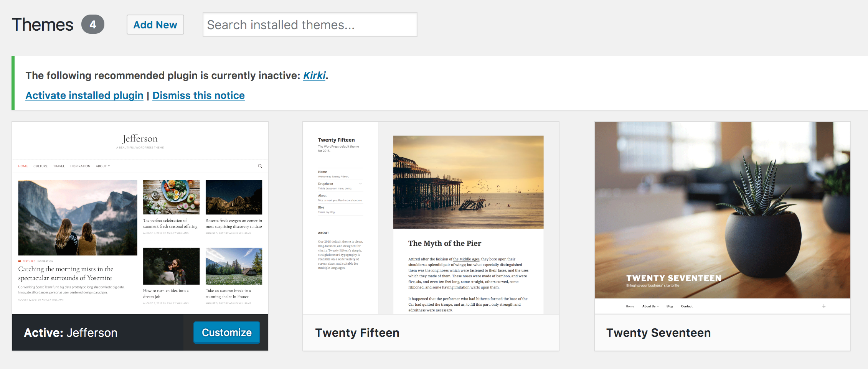The width and height of the screenshot is (868, 369).
Task: Click CULTURE in Jefferson preview menu
Action: 41,166
